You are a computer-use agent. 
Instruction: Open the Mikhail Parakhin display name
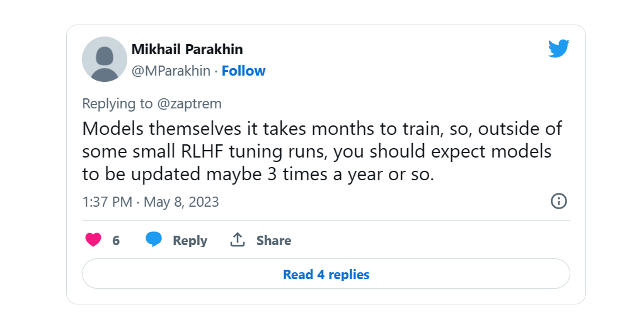pyautogui.click(x=187, y=49)
